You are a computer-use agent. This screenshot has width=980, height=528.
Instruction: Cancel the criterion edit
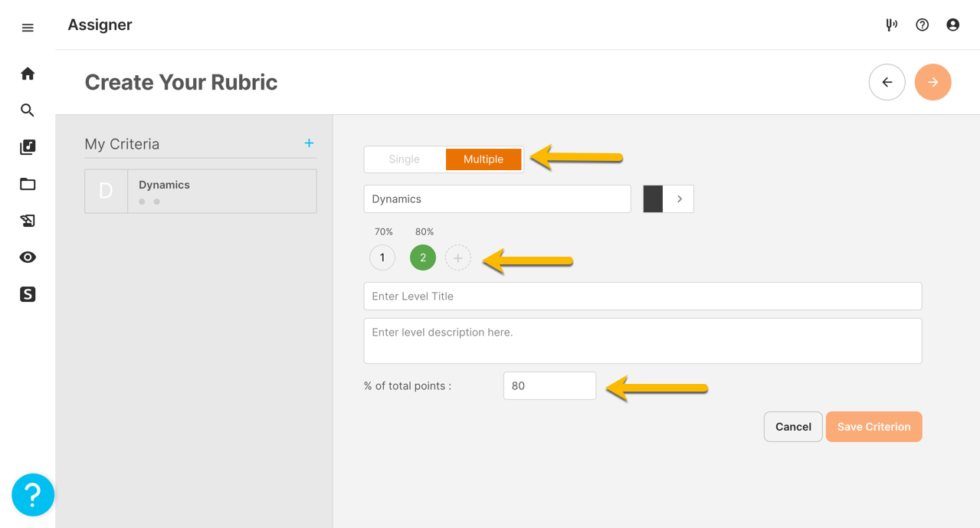793,427
